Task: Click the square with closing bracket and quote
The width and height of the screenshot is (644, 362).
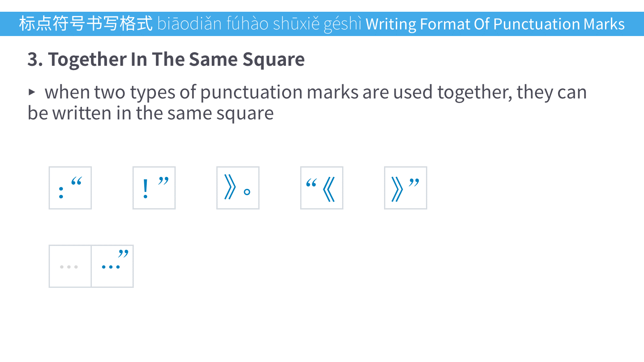Action: click(405, 188)
